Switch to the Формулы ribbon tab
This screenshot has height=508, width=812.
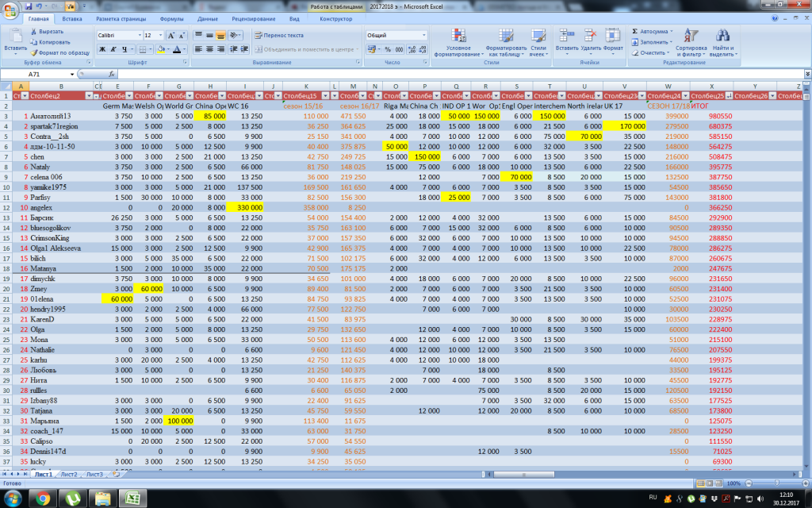point(171,17)
